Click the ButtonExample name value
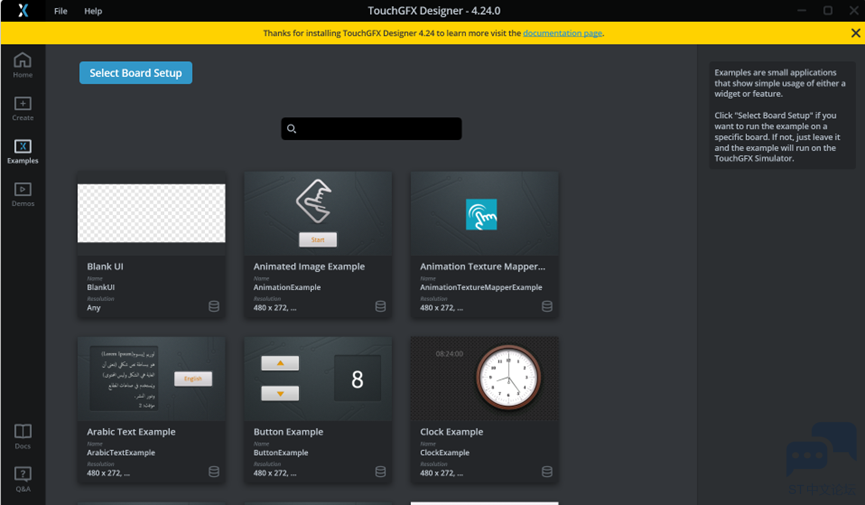The image size is (865, 505). point(281,453)
